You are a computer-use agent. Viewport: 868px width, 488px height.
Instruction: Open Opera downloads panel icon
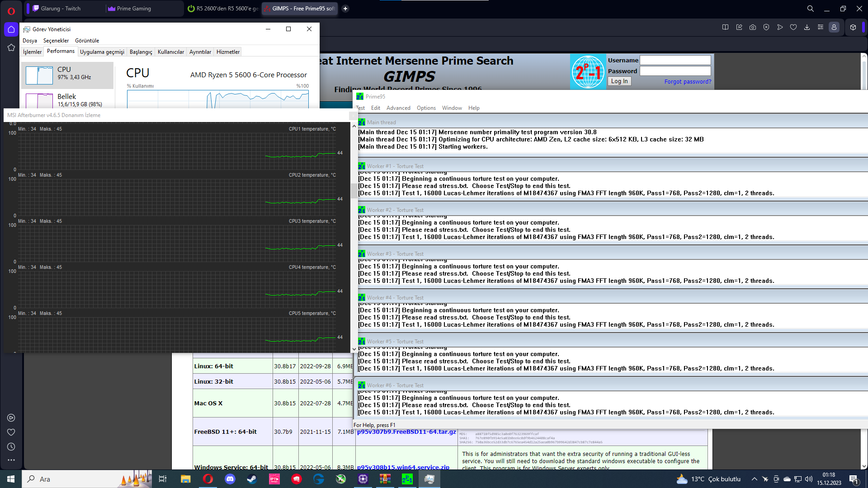pos(807,27)
